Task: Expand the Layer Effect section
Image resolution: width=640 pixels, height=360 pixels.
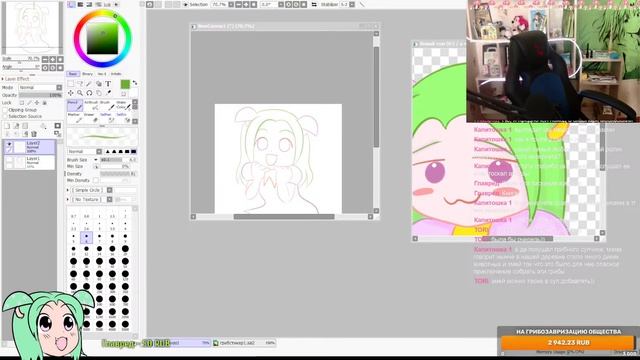Action: 3,79
